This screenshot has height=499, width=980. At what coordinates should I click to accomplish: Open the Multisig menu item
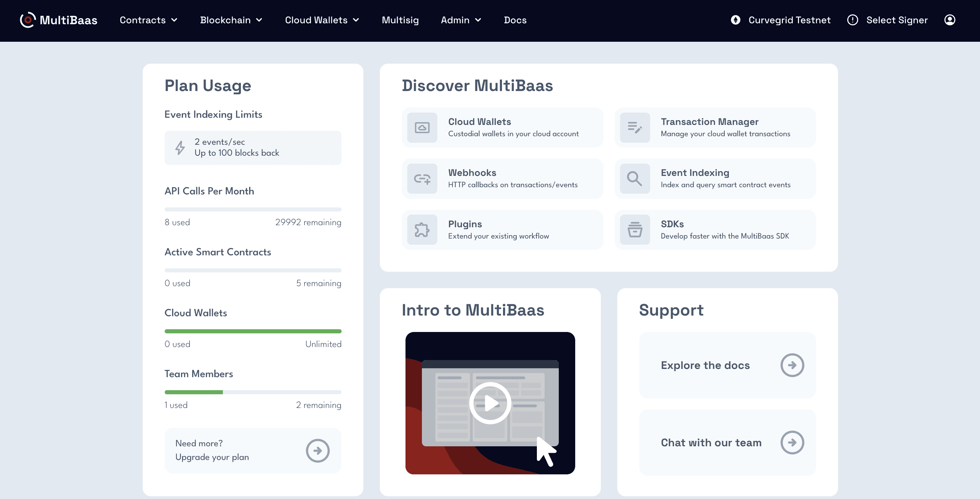(x=400, y=20)
